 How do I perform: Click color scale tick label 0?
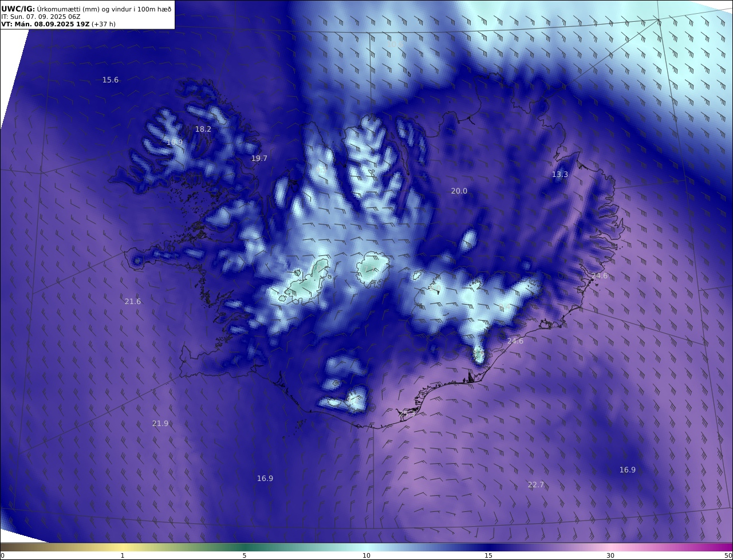coord(2,556)
